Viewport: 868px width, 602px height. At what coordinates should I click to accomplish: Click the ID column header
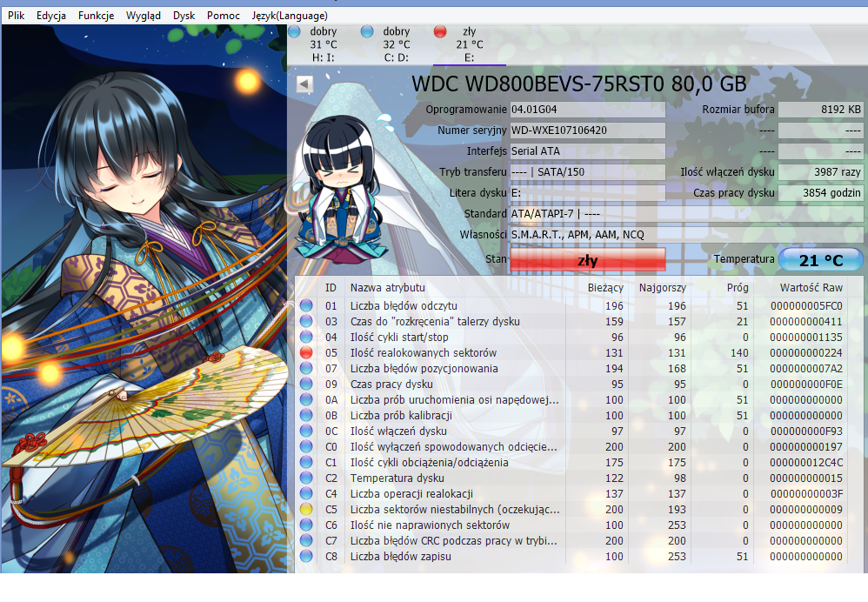click(331, 287)
